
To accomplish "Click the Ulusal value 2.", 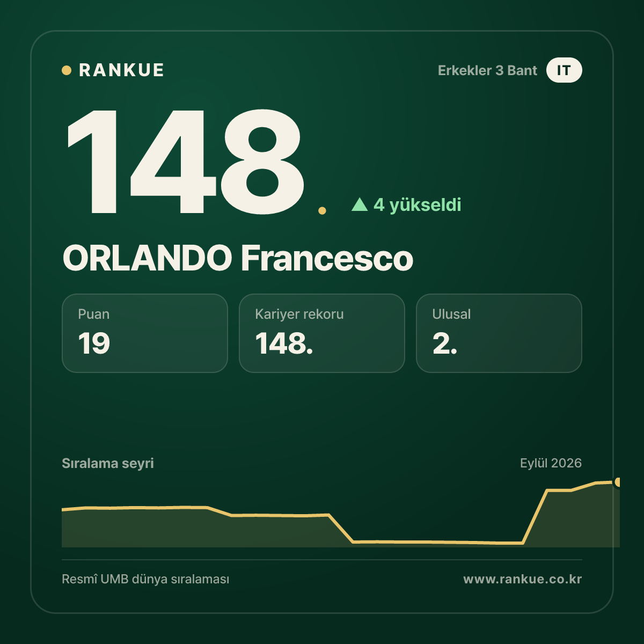I will 445,343.
